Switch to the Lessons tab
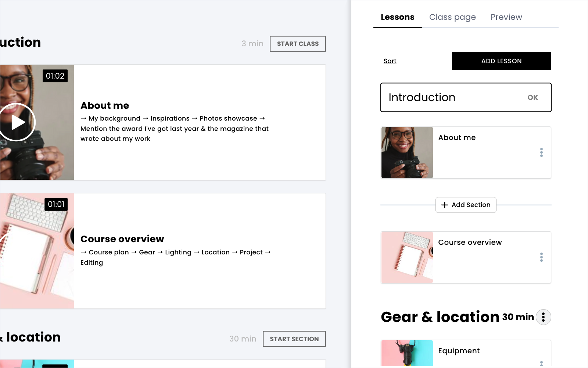The image size is (588, 368). pos(397,17)
